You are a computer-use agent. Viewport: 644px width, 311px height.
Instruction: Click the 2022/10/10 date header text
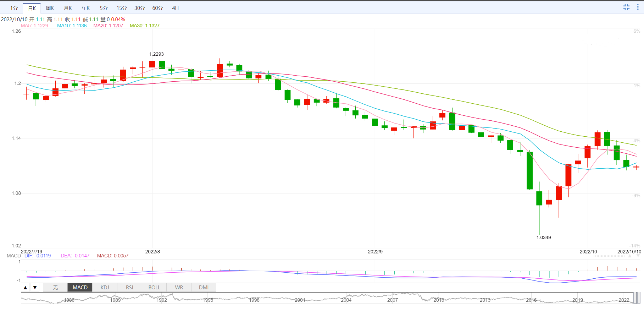coord(14,20)
